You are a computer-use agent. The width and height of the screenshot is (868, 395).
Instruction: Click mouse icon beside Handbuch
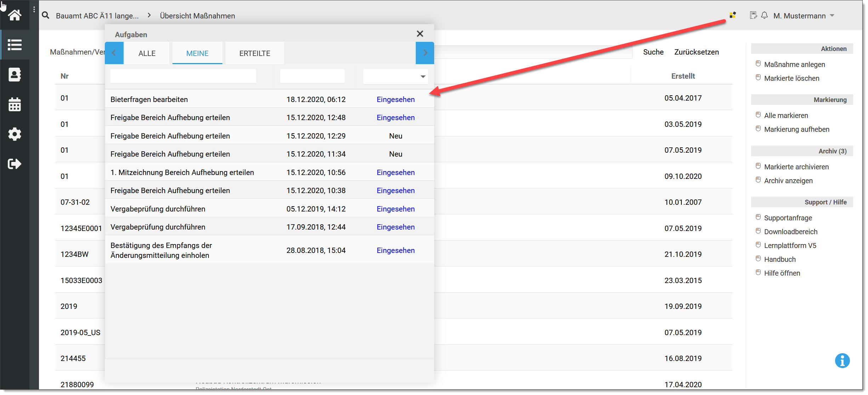[x=758, y=259]
